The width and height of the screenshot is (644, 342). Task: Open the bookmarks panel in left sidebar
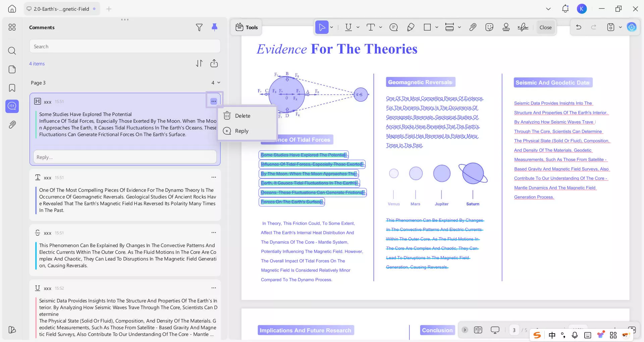click(x=12, y=88)
